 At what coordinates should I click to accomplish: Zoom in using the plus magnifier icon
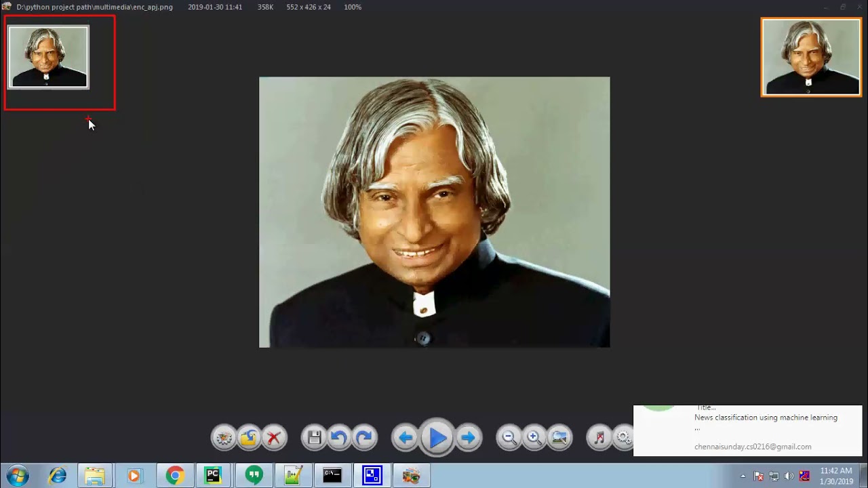[x=534, y=439]
